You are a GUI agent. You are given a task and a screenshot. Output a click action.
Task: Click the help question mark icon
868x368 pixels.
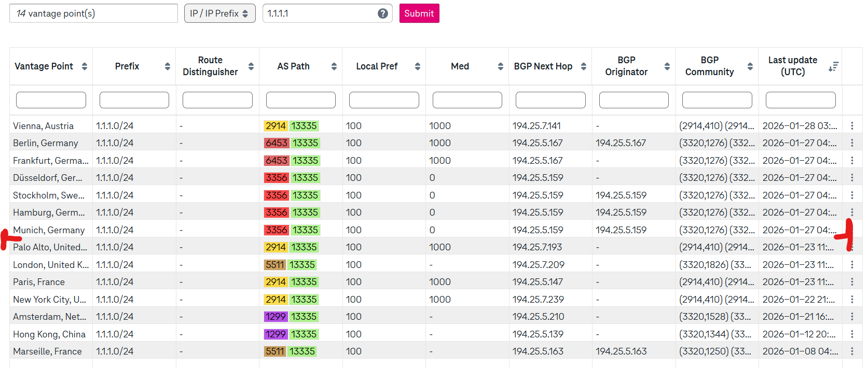(383, 13)
